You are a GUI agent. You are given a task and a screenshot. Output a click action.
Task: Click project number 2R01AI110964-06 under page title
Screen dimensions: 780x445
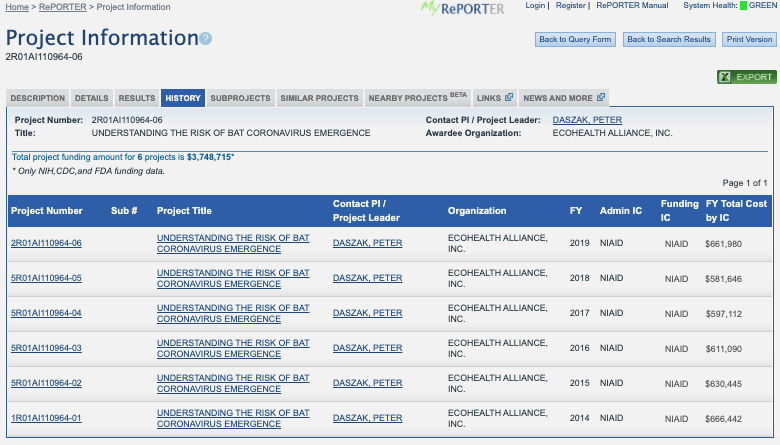[44, 57]
